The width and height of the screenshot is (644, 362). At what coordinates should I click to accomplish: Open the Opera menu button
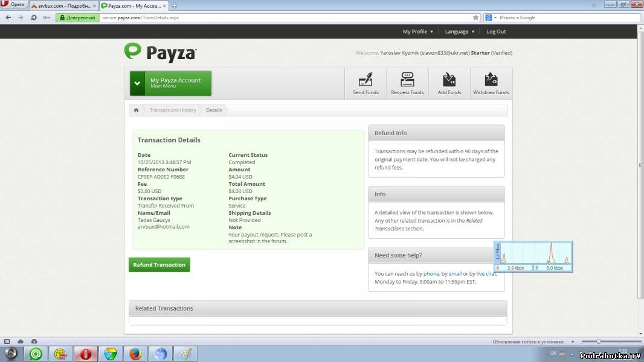coord(14,5)
